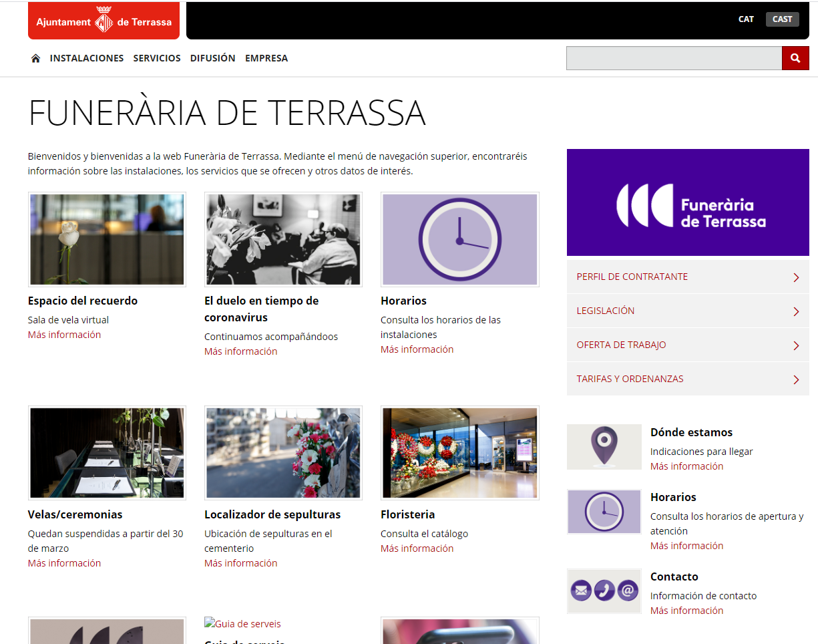Viewport: 818px width, 644px height.
Task: Open the Empresa menu
Action: [x=266, y=58]
